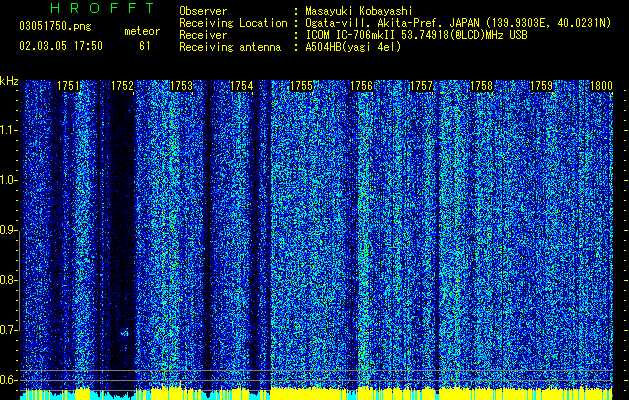This screenshot has width=629, height=400.
Task: Select observer name Masayuki Kobayashi
Action: (359, 11)
